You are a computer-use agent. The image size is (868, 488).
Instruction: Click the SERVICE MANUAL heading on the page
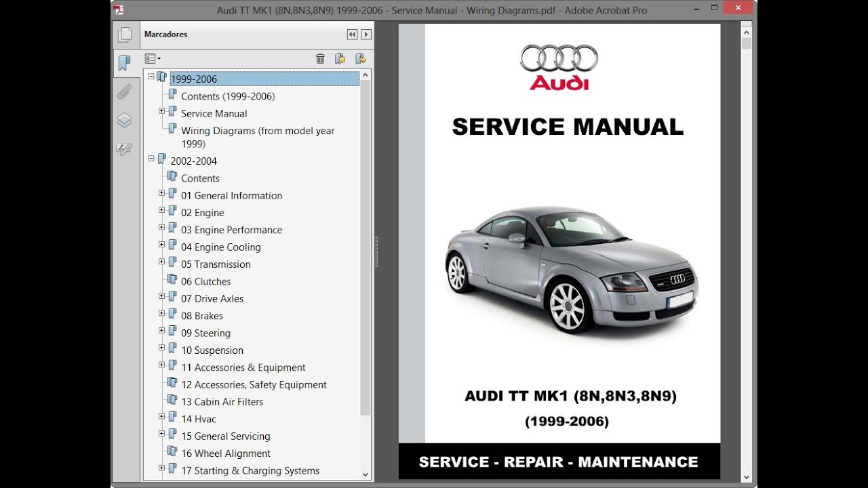click(x=568, y=127)
